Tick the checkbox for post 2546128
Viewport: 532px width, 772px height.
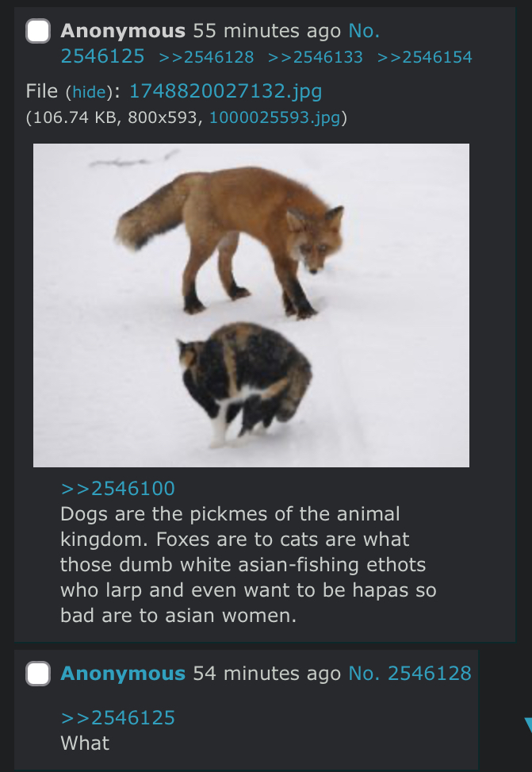38,674
